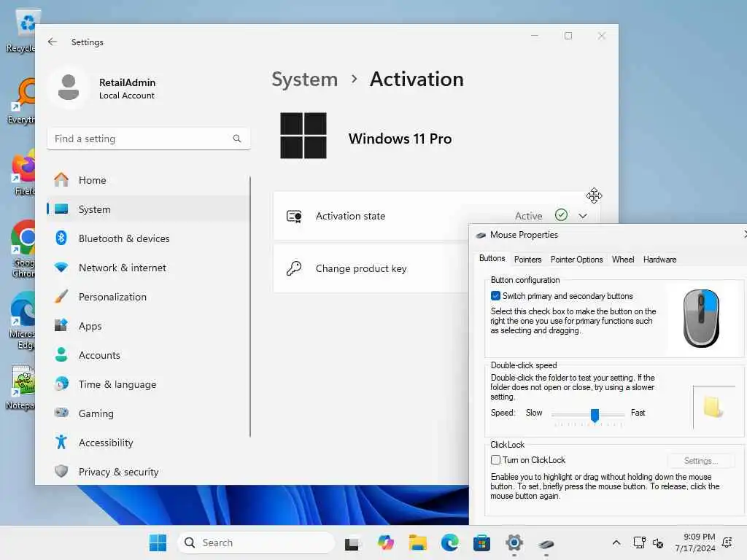Open Time & language settings
Viewport: 747px width, 560px height.
[149, 384]
